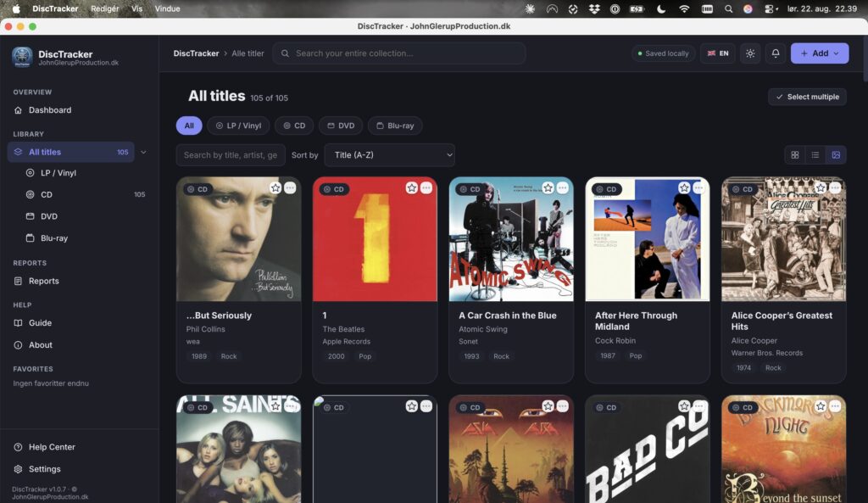Click the DiscTracker logo in sidebar

(x=22, y=57)
